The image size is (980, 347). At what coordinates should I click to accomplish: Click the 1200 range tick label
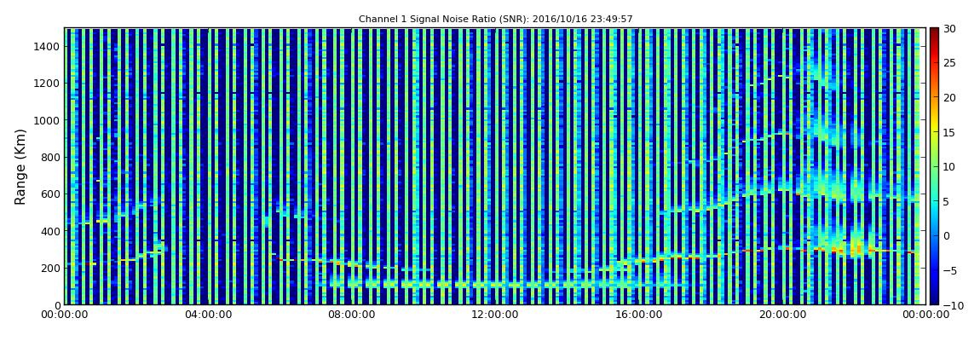coord(48,84)
